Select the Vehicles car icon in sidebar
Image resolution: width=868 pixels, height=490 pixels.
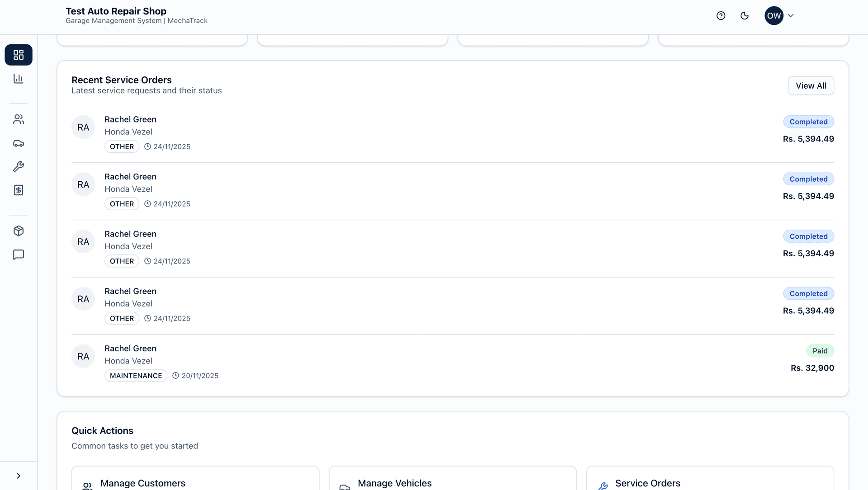point(18,143)
